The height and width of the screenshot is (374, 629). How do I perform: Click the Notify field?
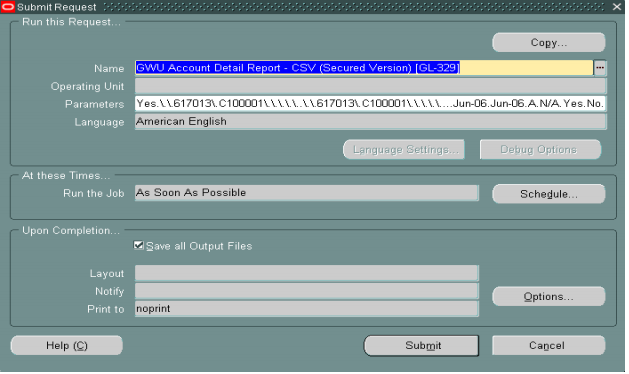pos(308,292)
